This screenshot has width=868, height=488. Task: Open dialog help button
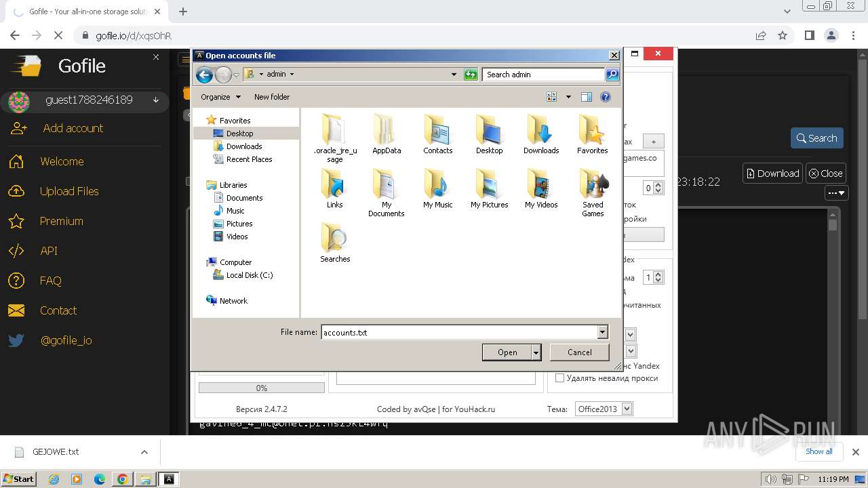pos(606,97)
